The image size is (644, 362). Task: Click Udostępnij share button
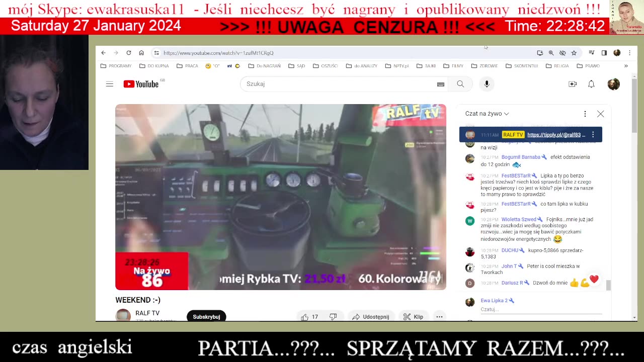pos(371,317)
